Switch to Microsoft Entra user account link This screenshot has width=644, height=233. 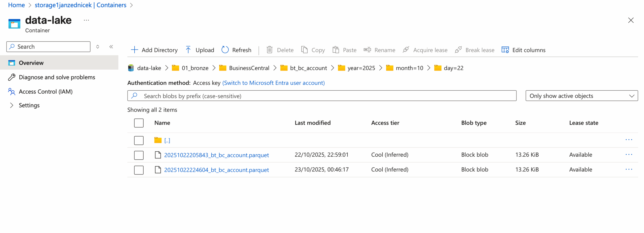point(273,83)
